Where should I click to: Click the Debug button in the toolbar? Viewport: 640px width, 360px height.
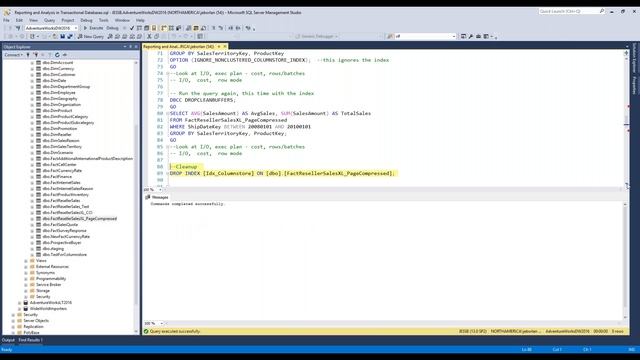(x=112, y=28)
